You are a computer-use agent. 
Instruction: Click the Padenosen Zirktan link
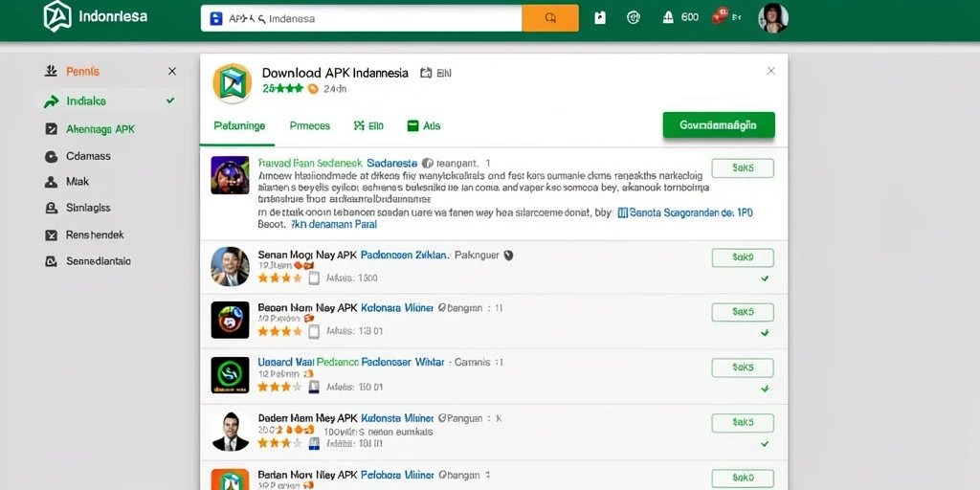[x=405, y=255]
